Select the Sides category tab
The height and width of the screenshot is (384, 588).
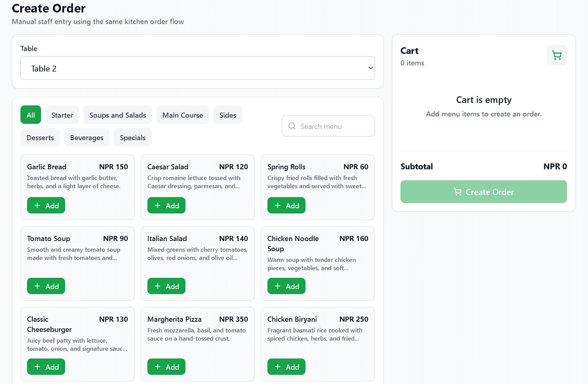tap(228, 115)
